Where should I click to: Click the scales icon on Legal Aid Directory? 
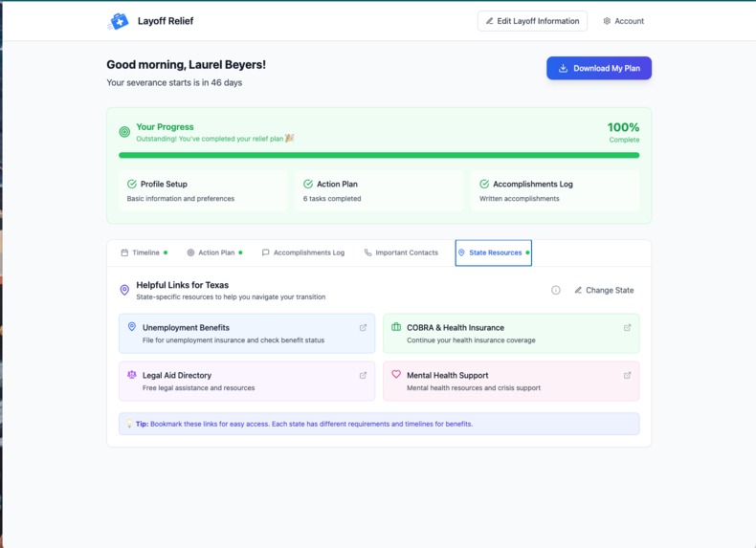pyautogui.click(x=132, y=375)
